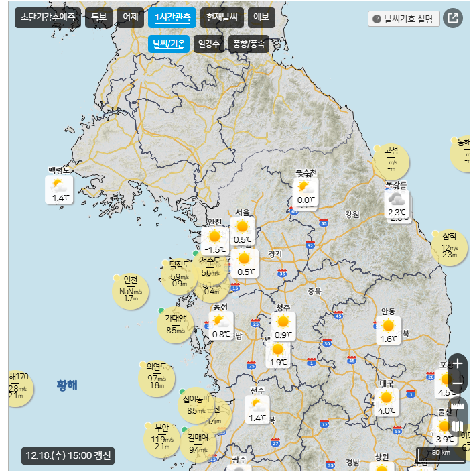Screen dimensions: 475x476
Task: Click the 12.18.(수) 15:00 갱신 timestamp
Action: coord(68,455)
